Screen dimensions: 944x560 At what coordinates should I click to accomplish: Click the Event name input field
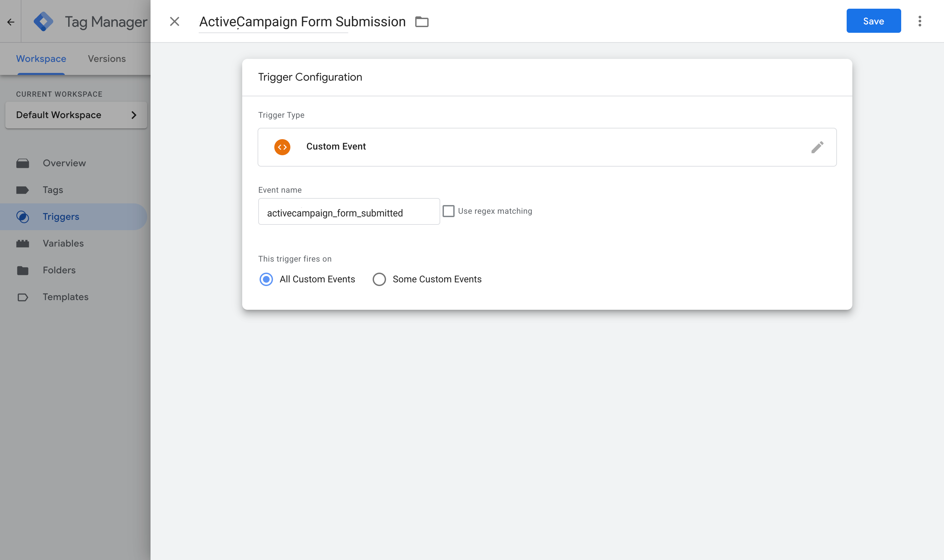(x=349, y=211)
